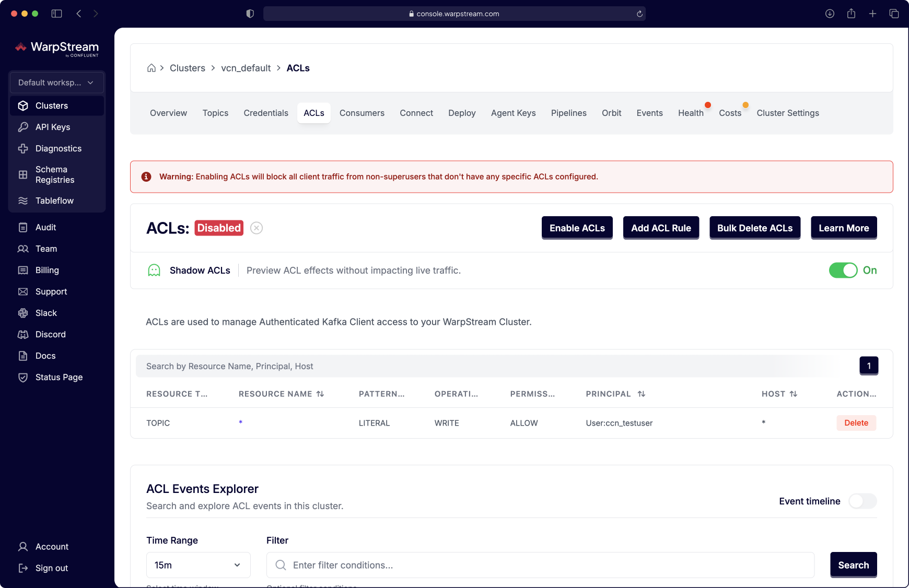This screenshot has height=588, width=909.
Task: Open the Time Range 15m dropdown
Action: 199,565
